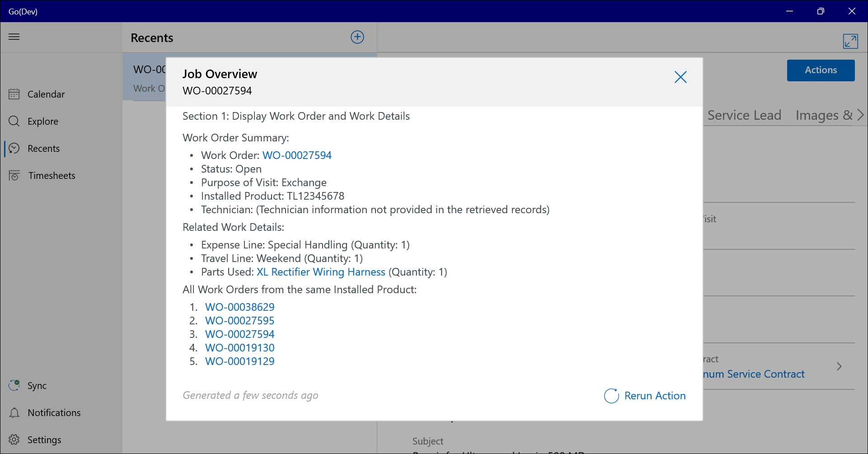
Task: Click the Rerun Action label
Action: pyautogui.click(x=655, y=396)
